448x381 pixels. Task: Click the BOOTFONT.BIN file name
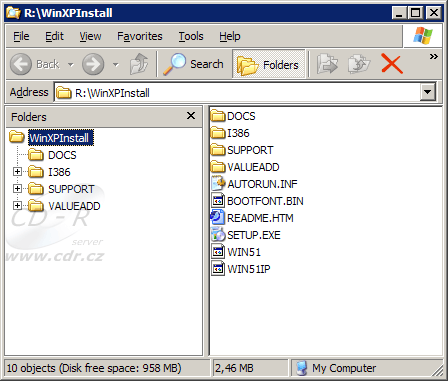tap(265, 201)
